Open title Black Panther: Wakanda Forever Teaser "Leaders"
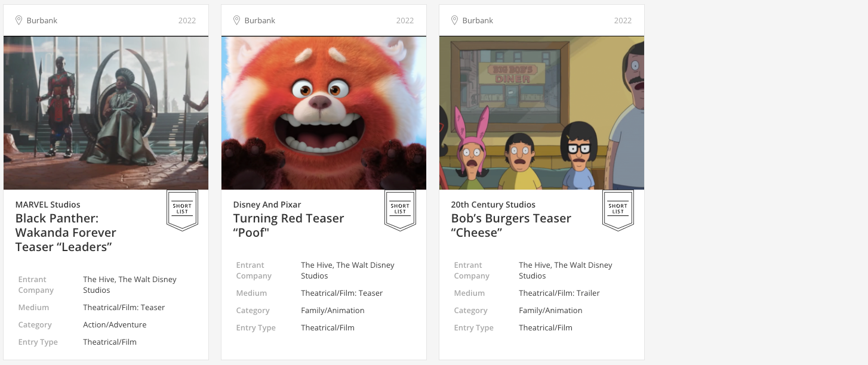The height and width of the screenshot is (365, 868). click(66, 233)
